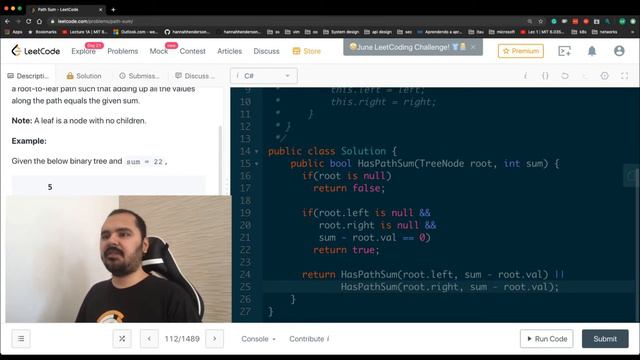This screenshot has height=360, width=640.
Task: Open the Apps bookmarks shortcut
Action: pyautogui.click(x=13, y=32)
